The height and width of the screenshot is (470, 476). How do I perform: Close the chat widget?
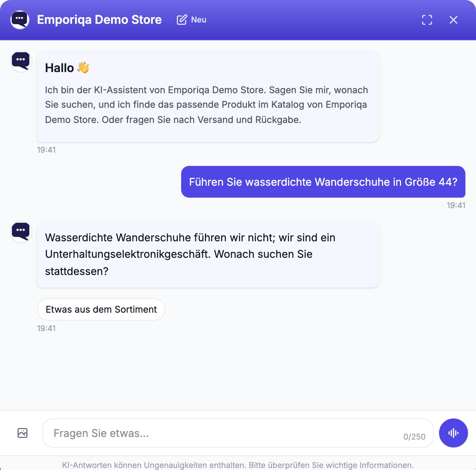click(x=454, y=20)
